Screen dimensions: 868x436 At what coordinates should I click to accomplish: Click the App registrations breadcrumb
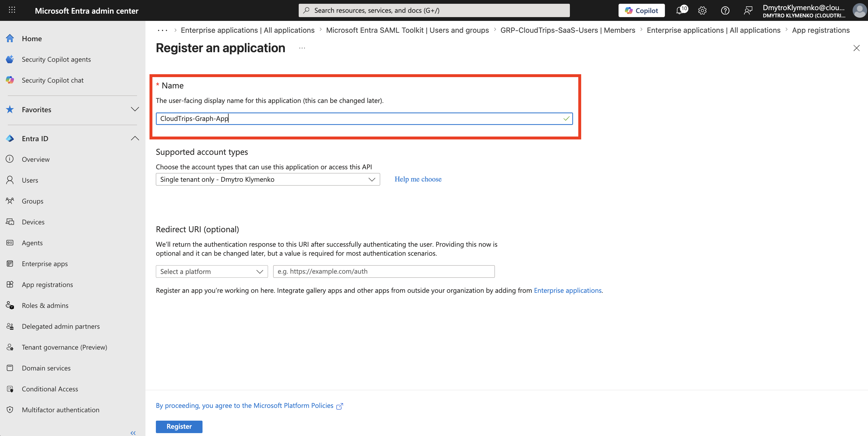(x=821, y=30)
